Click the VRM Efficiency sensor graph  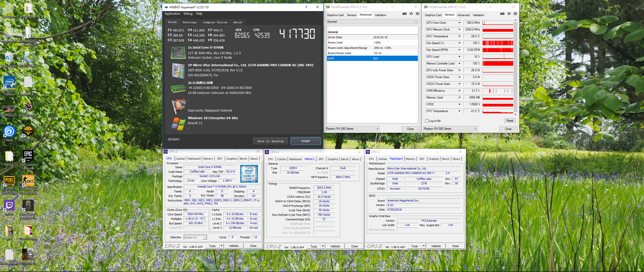point(498,91)
